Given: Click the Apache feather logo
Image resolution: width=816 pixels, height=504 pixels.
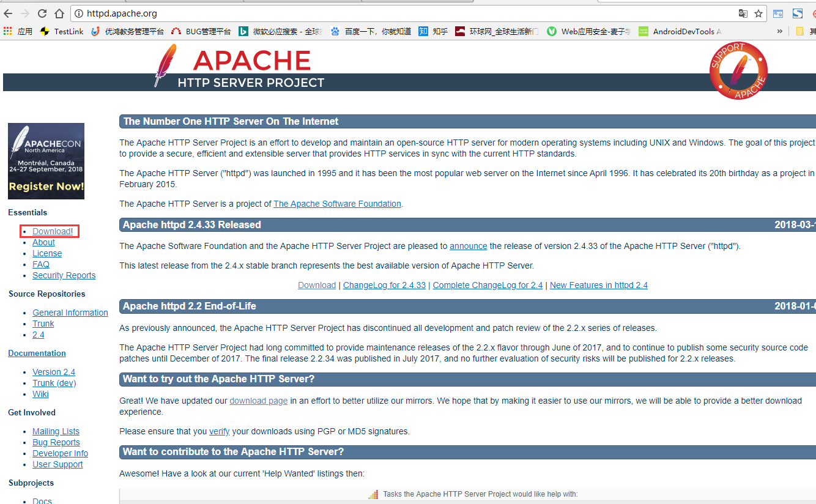Looking at the screenshot, I should [x=164, y=61].
